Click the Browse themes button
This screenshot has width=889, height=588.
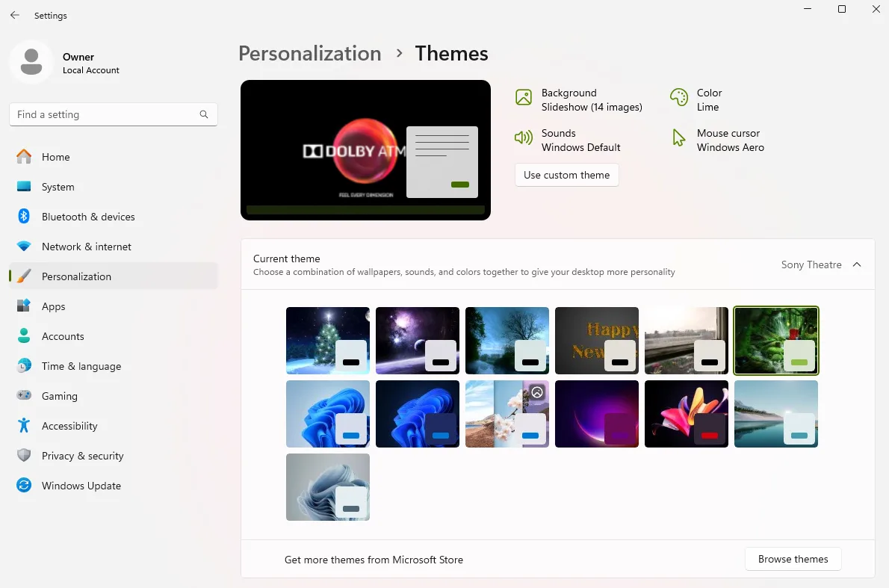click(793, 559)
